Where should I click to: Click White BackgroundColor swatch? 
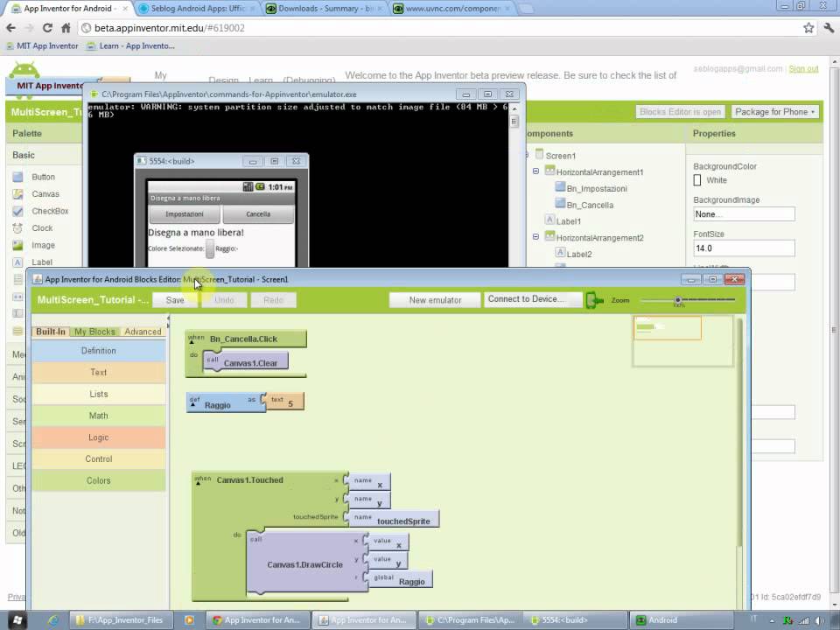coord(697,180)
